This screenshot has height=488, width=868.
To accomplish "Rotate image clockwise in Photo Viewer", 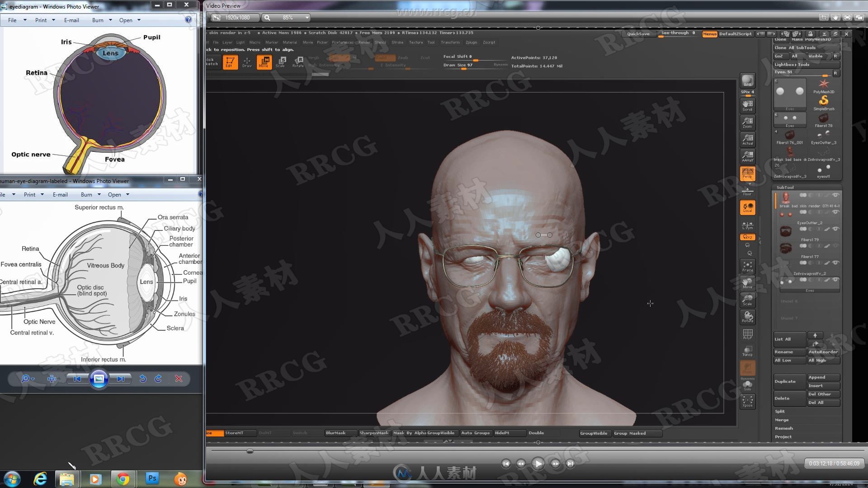I will [158, 379].
